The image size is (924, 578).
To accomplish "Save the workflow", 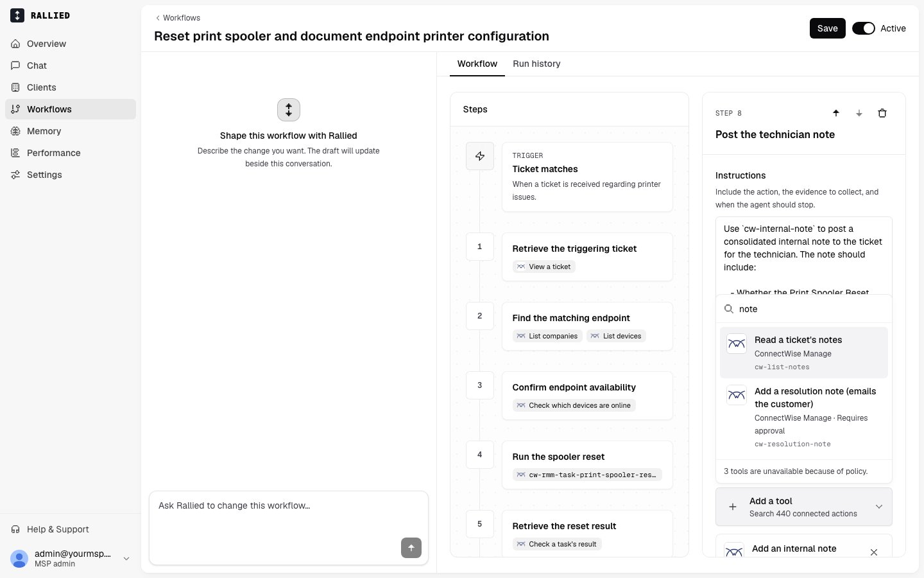I will pyautogui.click(x=827, y=28).
